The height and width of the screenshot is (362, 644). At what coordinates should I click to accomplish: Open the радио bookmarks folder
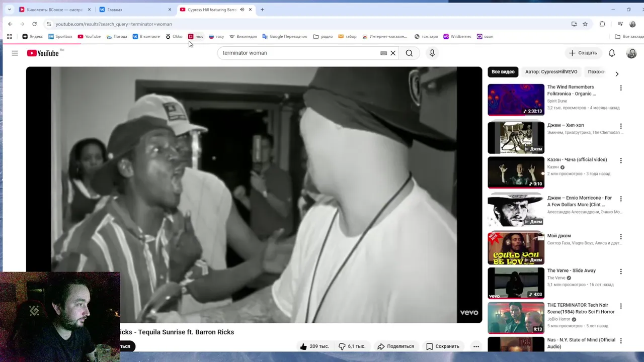[x=323, y=36]
